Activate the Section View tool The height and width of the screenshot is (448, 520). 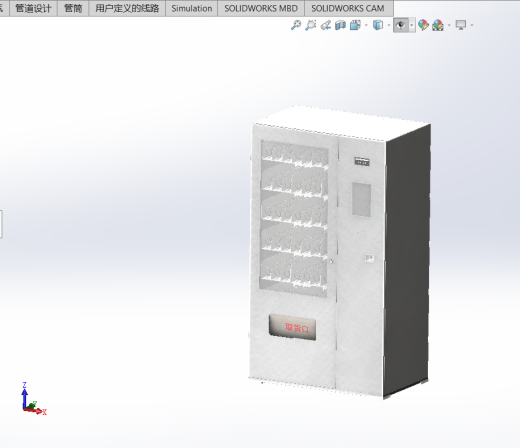(x=340, y=25)
